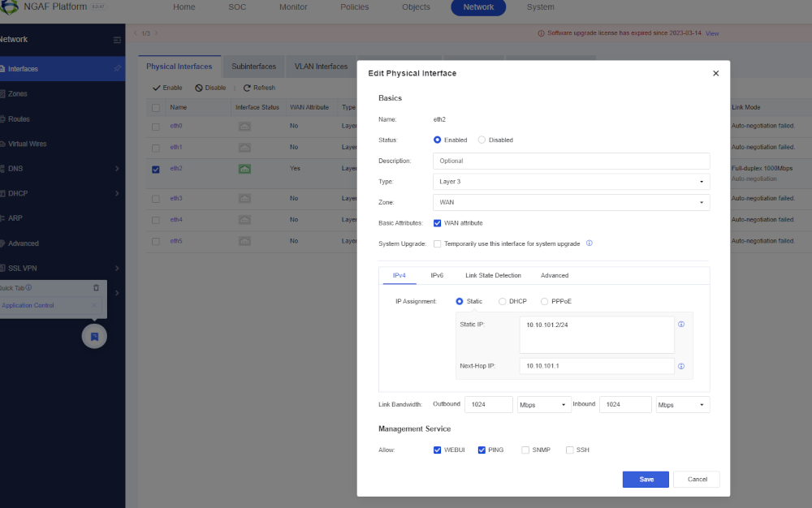Viewport: 812px width, 508px height.
Task: Go to the next notice arrow
Action: 156,33
